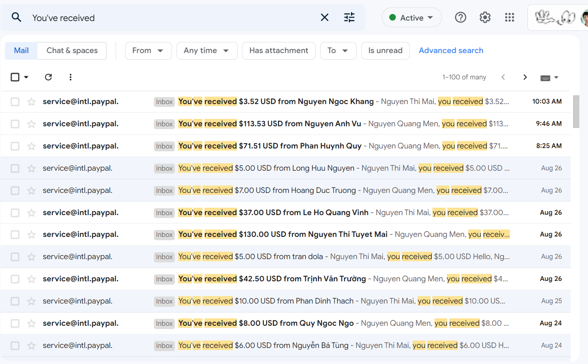Open Settings gear
The image size is (588, 364).
(x=485, y=17)
